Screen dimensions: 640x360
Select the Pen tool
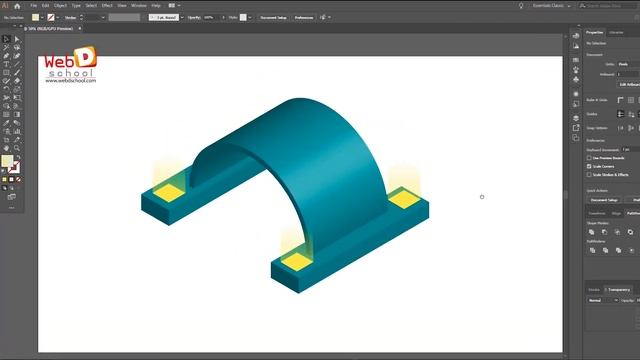pyautogui.click(x=7, y=56)
